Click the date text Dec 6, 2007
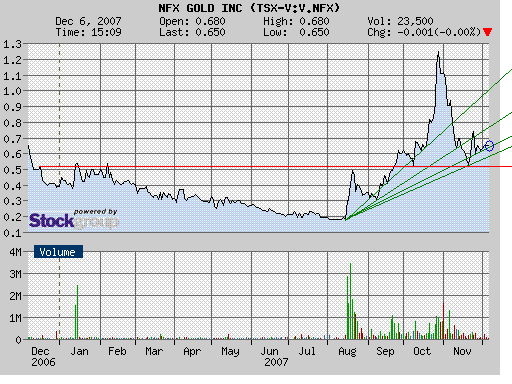This screenshot has height=384, width=512. point(88,21)
